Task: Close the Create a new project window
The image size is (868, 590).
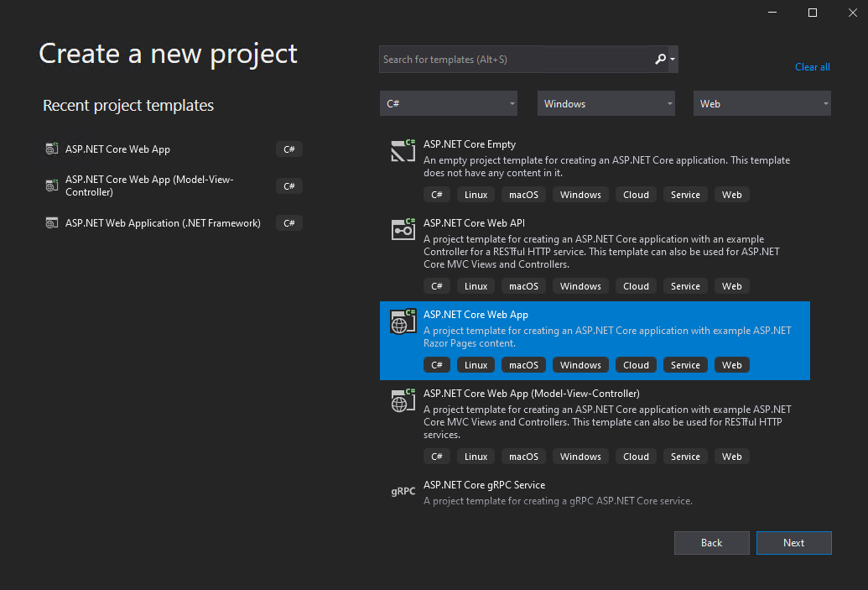Action: (853, 13)
